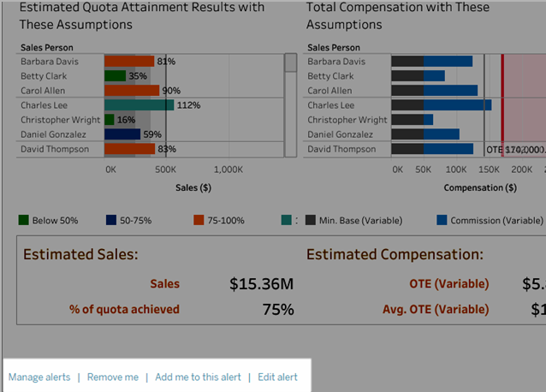Select Betty Clark's 35% green bar
Screen dimensions: 546x392
click(116, 76)
